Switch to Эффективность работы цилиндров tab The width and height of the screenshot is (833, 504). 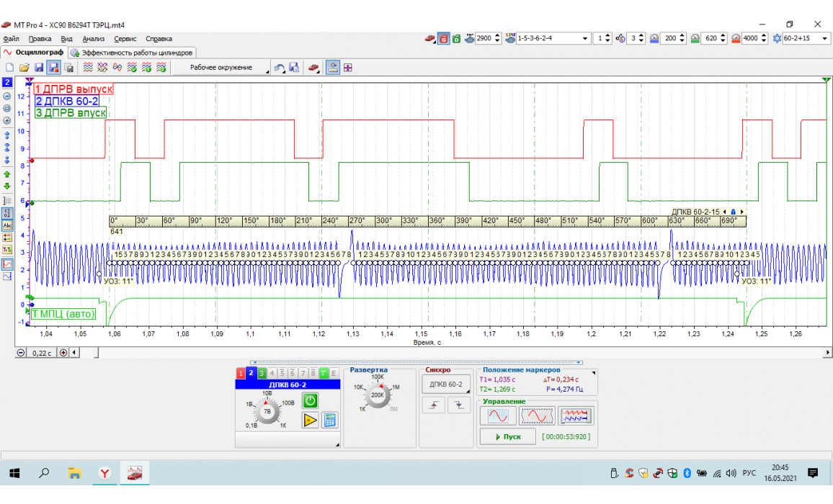132,53
